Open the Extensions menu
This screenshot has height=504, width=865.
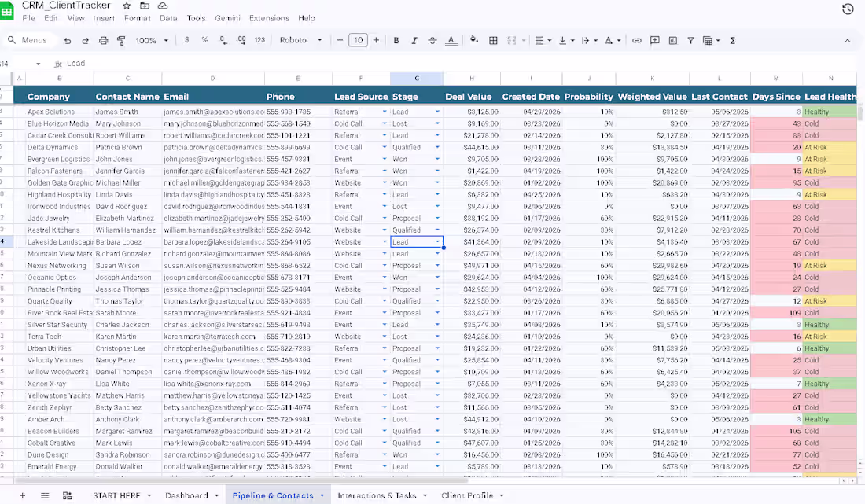(x=269, y=18)
